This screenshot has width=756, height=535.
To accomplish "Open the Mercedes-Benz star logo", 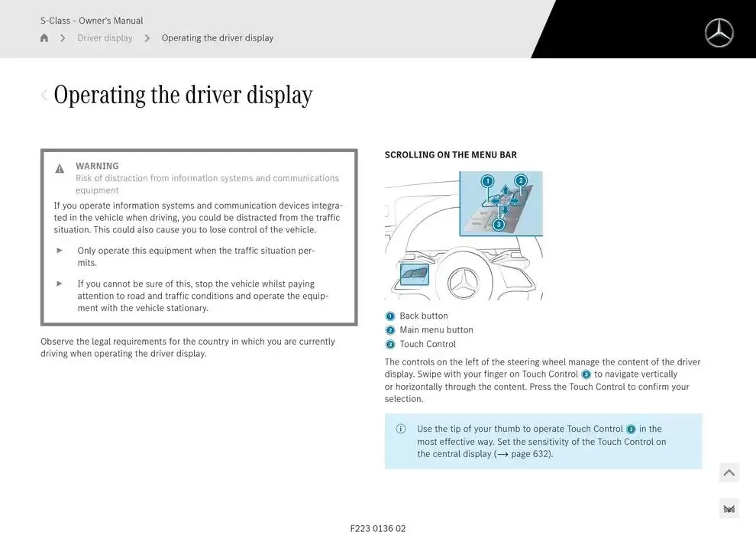I will pyautogui.click(x=719, y=33).
